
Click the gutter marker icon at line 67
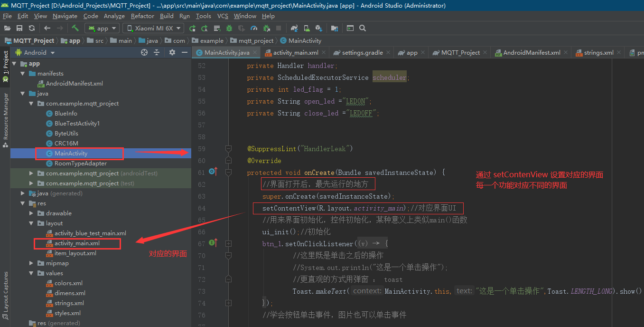pyautogui.click(x=213, y=243)
